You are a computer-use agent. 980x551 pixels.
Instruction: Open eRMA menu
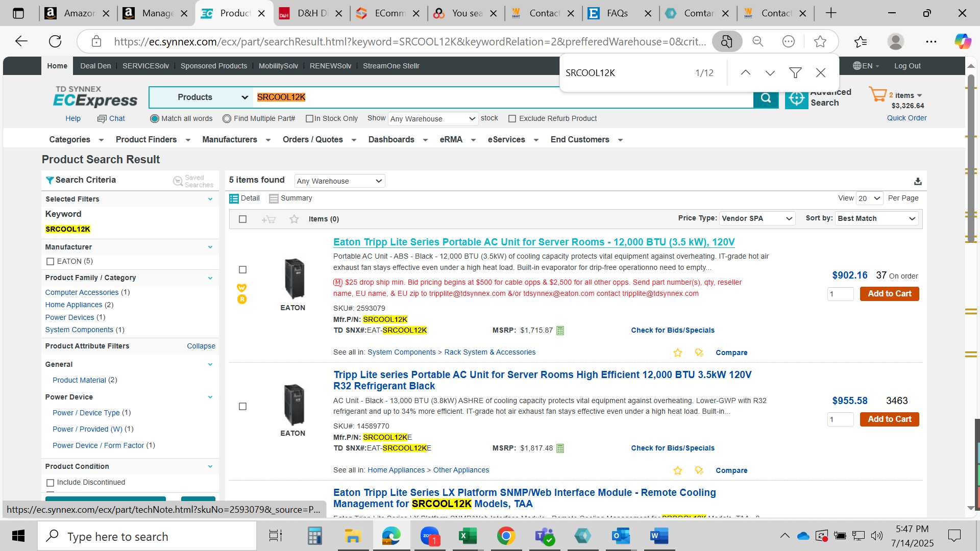pyautogui.click(x=457, y=140)
